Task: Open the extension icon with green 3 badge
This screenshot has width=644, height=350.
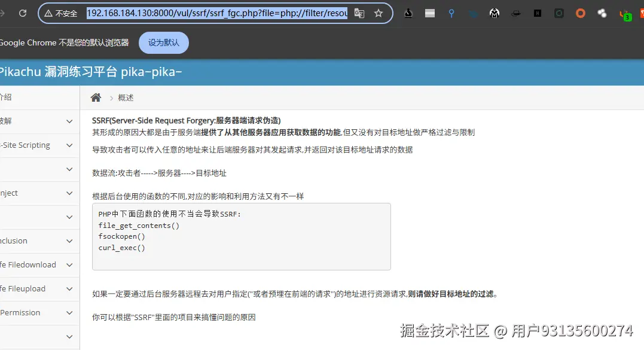Action: [625, 15]
